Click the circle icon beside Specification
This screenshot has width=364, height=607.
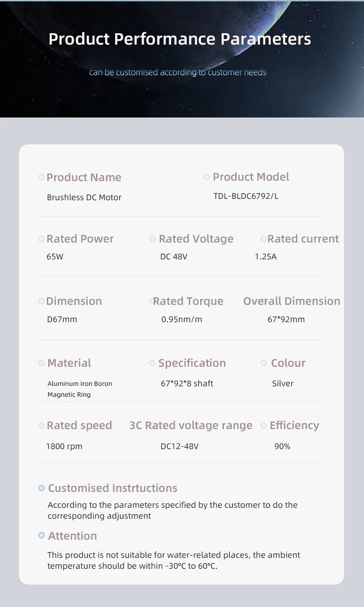point(152,363)
